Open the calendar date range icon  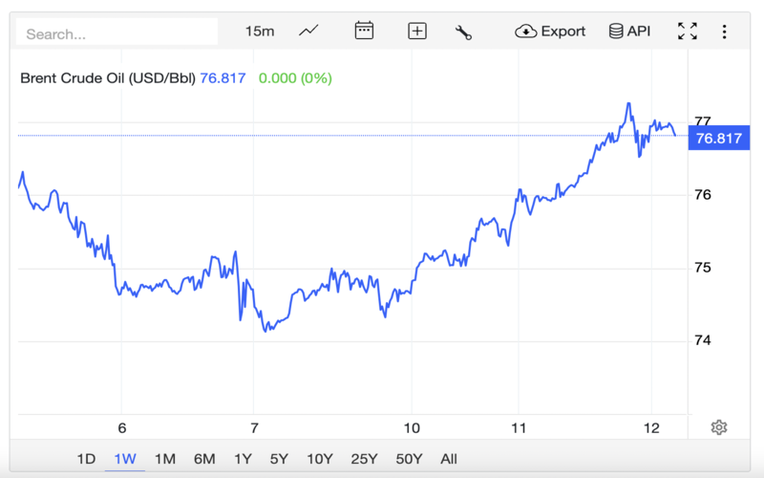click(x=364, y=31)
